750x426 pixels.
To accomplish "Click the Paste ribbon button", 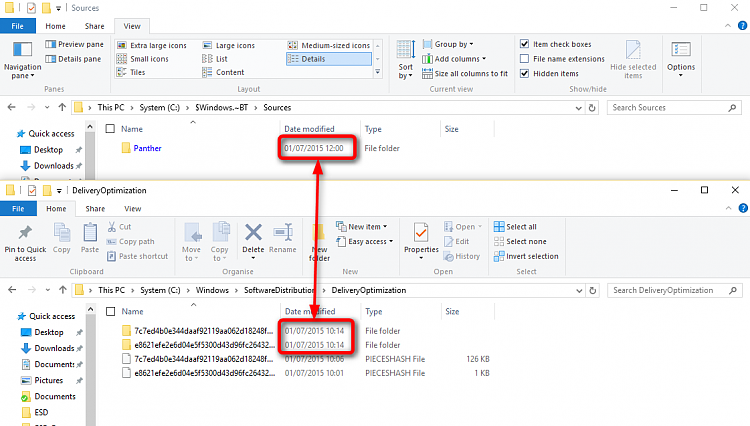I will (90, 238).
